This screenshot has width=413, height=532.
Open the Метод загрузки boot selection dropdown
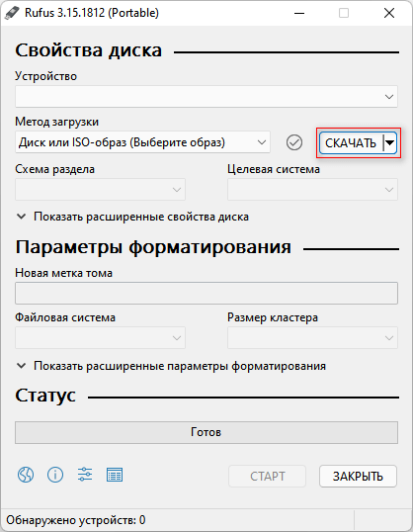tap(142, 142)
